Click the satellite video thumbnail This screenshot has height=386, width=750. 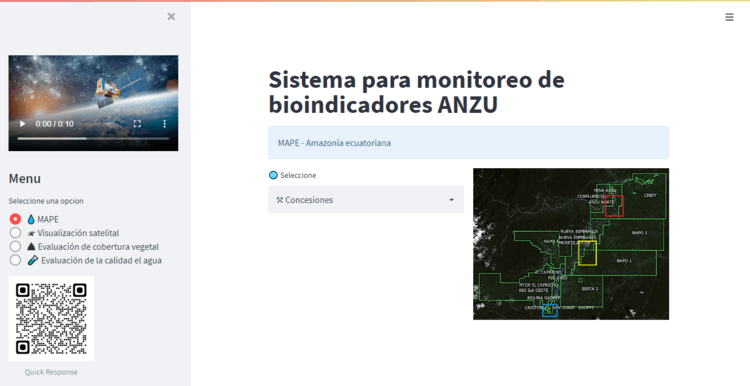93,103
